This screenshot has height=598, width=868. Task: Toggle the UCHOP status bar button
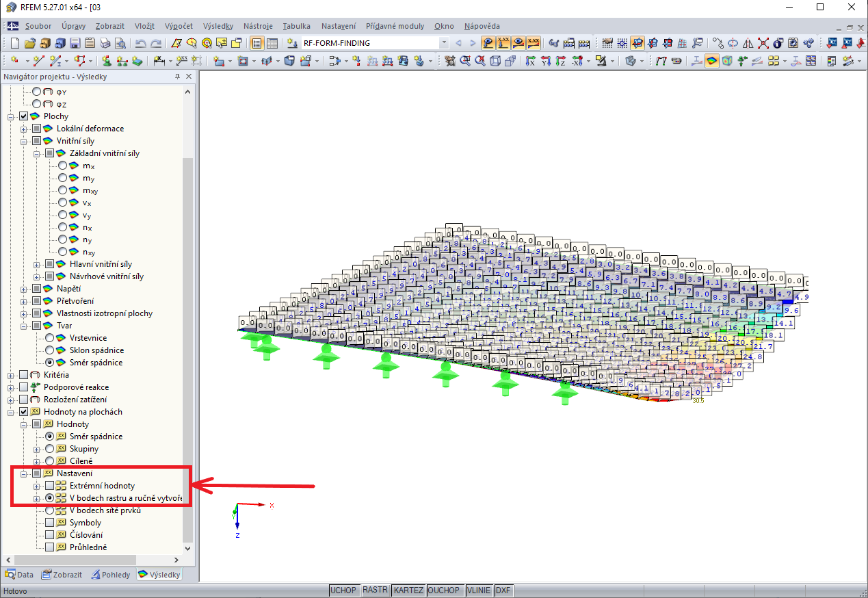343,590
